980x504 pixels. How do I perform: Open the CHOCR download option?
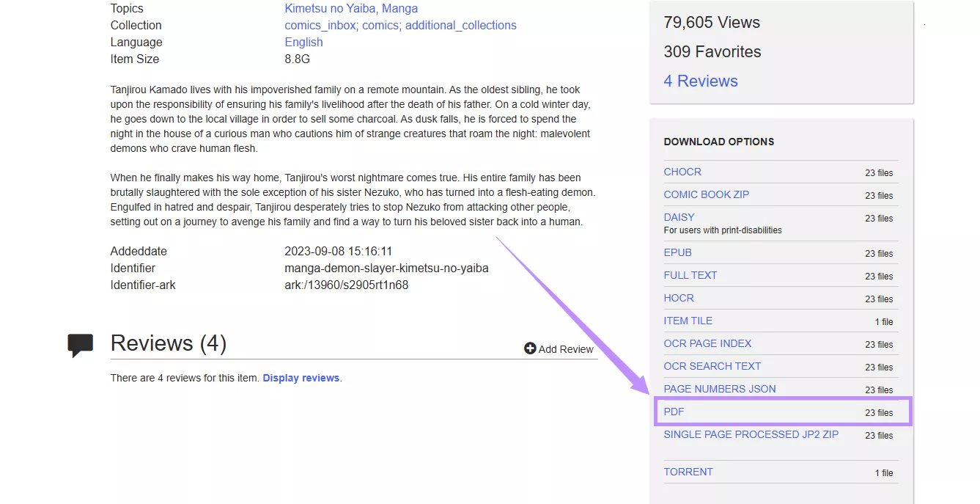(x=682, y=172)
